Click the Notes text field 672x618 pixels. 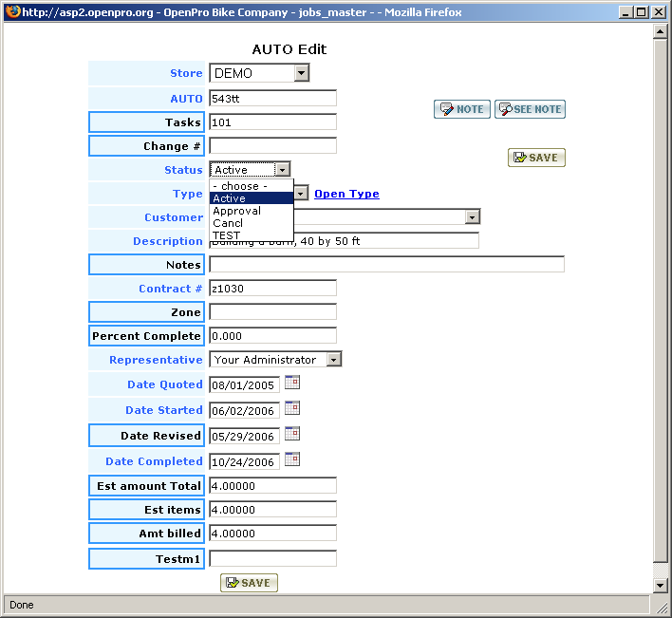click(x=386, y=264)
